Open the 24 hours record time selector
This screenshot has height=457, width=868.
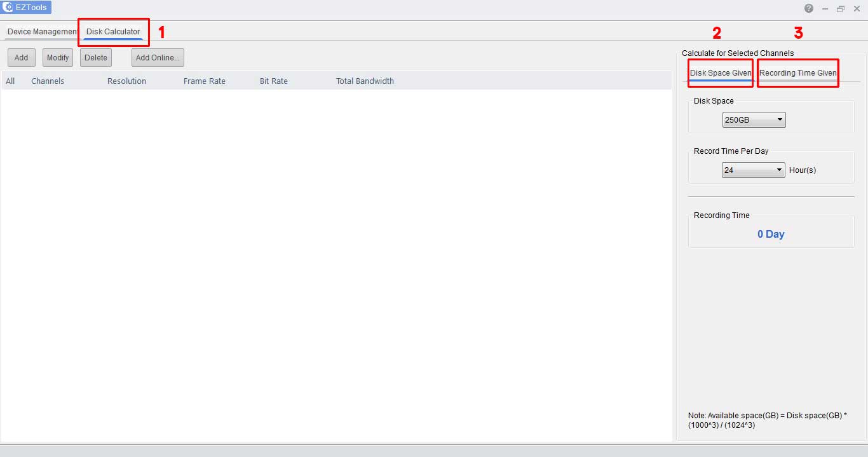(753, 170)
